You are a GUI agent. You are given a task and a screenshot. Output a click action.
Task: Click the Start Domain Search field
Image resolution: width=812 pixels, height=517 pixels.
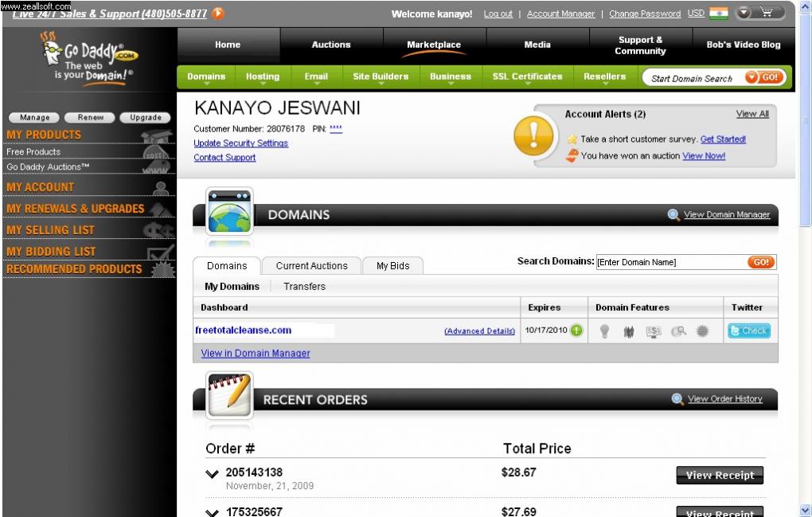693,78
